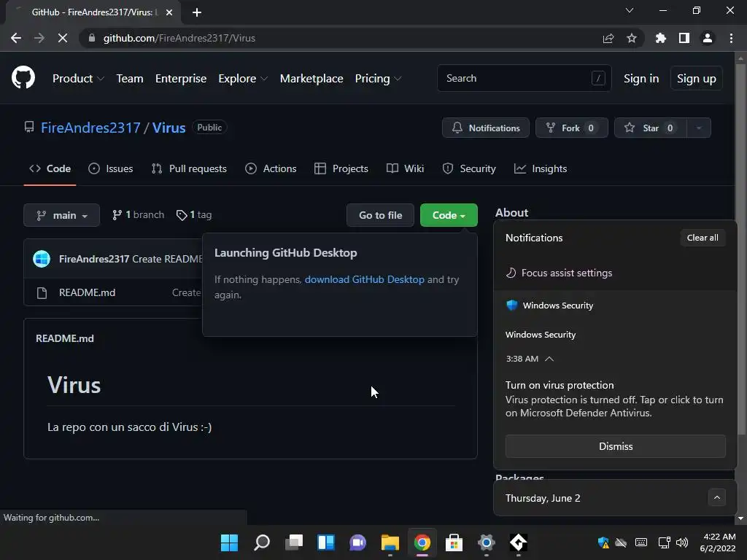The image size is (747, 560).
Task: Dismiss the Windows Security notification
Action: pyautogui.click(x=616, y=446)
